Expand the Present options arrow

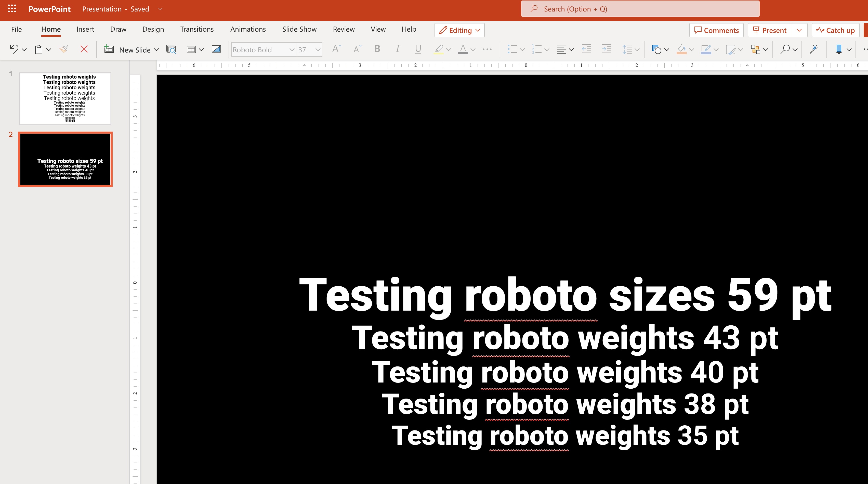coord(799,30)
